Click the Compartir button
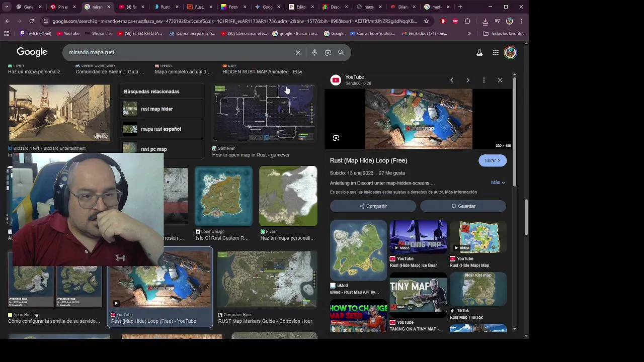Image resolution: width=644 pixels, height=362 pixels. coord(373,206)
